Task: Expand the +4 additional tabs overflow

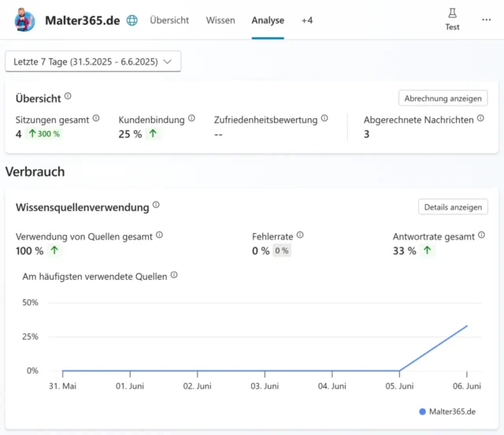Action: [x=306, y=20]
